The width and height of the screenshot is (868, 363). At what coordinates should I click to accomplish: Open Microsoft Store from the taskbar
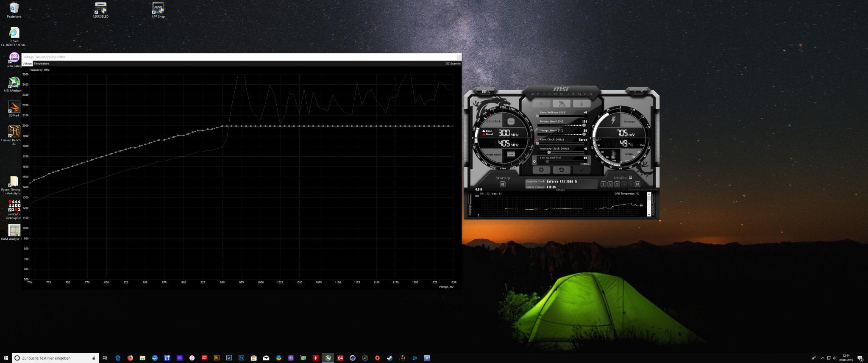pos(253,358)
